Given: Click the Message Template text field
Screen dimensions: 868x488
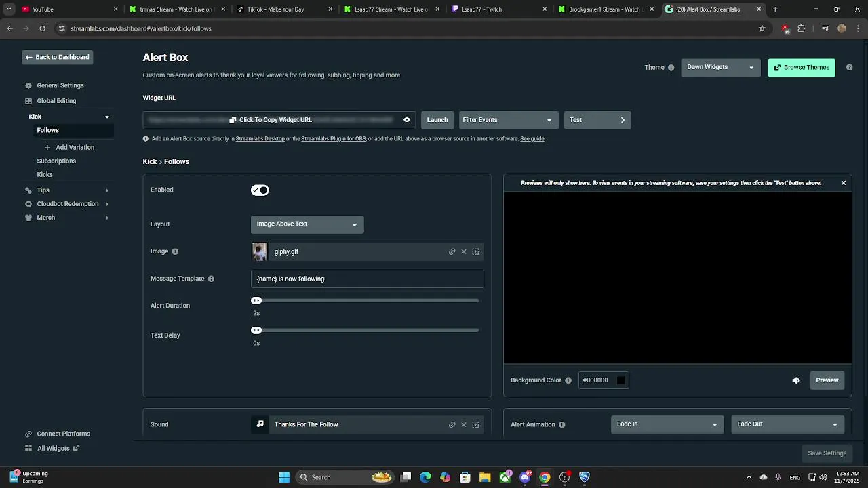Looking at the screenshot, I should 368,279.
